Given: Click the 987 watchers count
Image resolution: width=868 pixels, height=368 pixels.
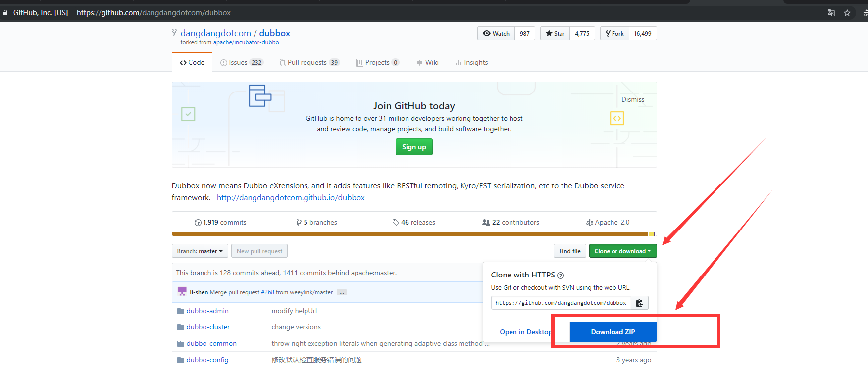Looking at the screenshot, I should coord(525,33).
